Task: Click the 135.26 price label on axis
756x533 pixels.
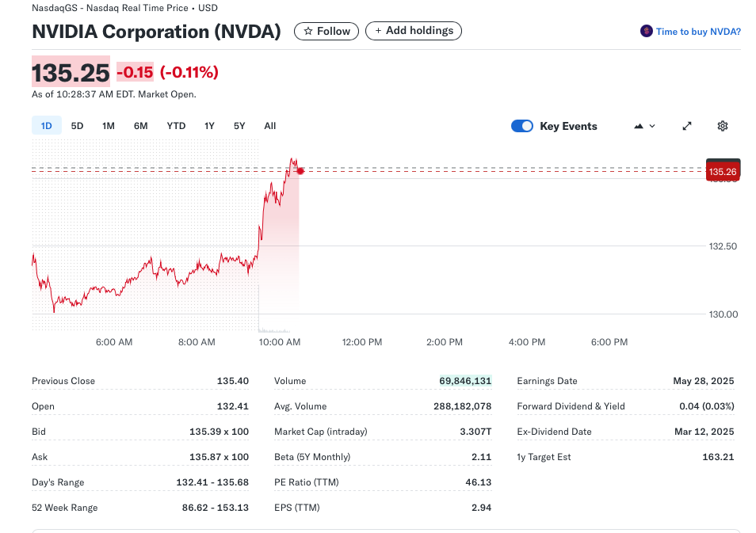Action: [723, 172]
